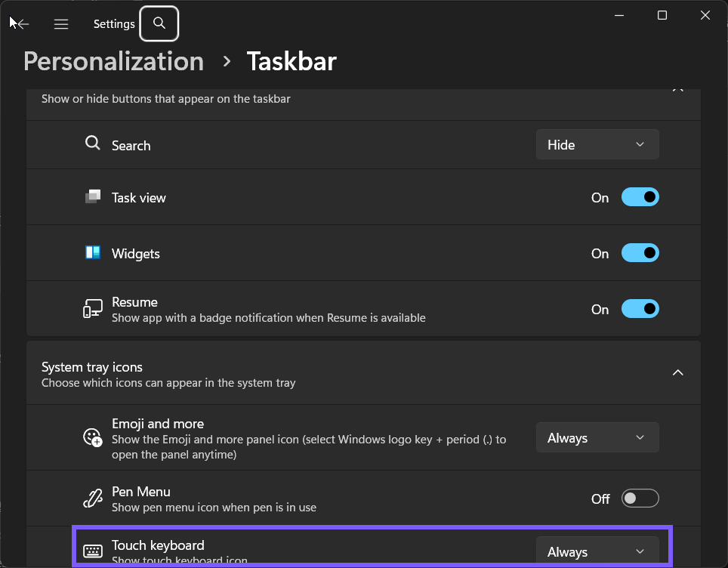Enable the Pen Menu toggle
Viewport: 728px width, 568px height.
(640, 499)
